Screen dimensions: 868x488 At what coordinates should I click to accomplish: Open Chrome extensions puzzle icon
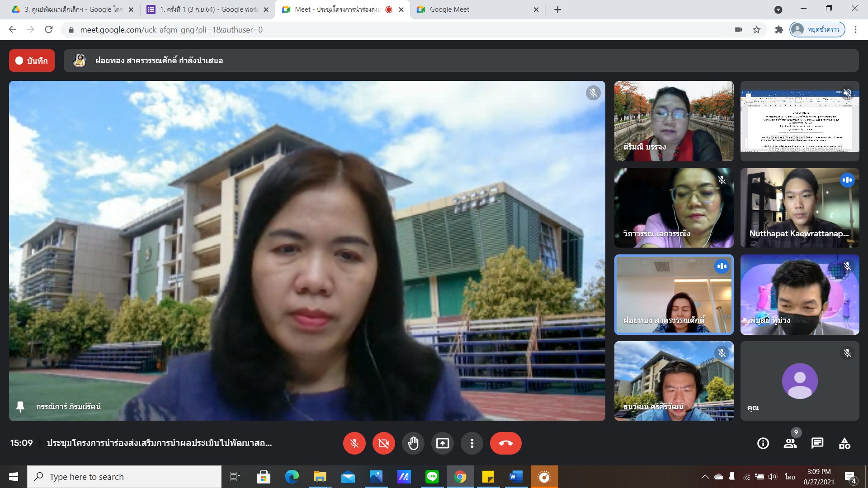tap(778, 30)
